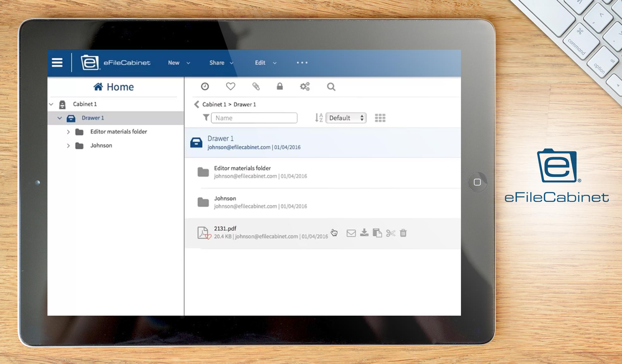
Task: Cut 2131.pdf using the scissors icon
Action: [x=391, y=233]
